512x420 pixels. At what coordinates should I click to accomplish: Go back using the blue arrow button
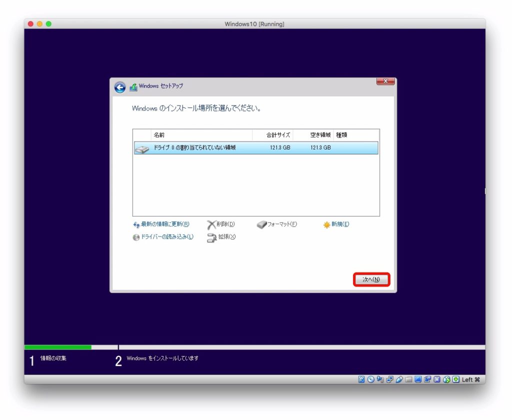point(120,87)
